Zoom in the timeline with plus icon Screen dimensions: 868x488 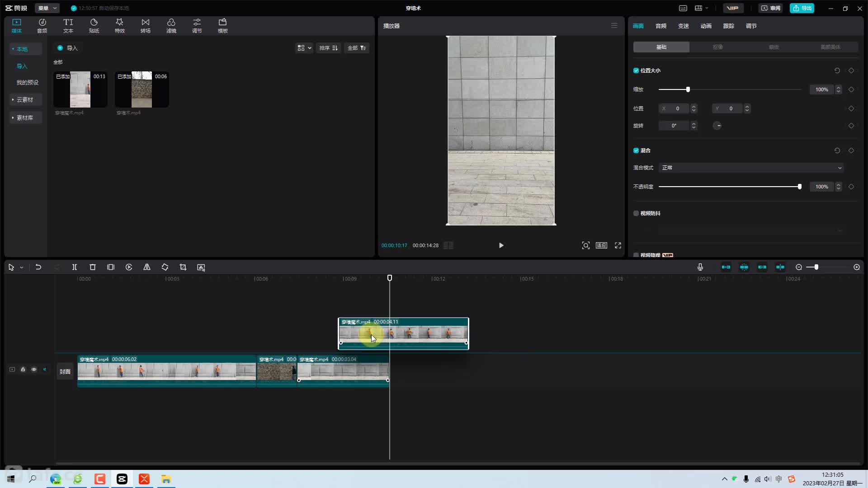[x=857, y=267]
